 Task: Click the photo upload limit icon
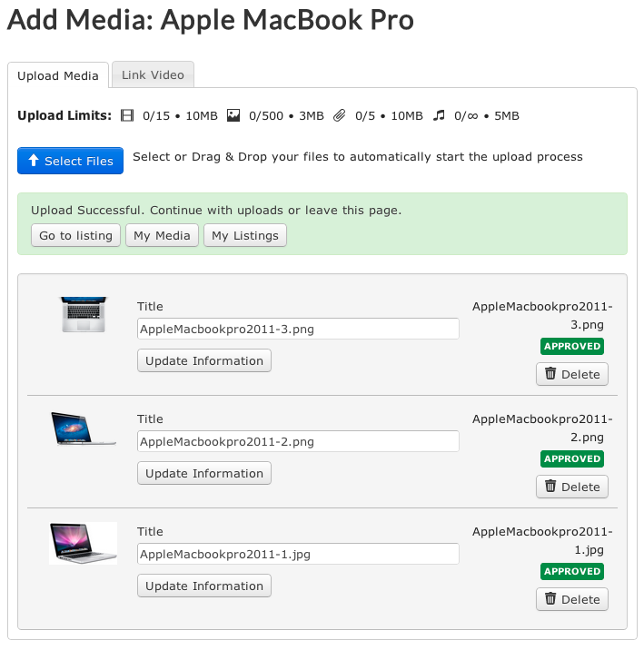point(233,115)
